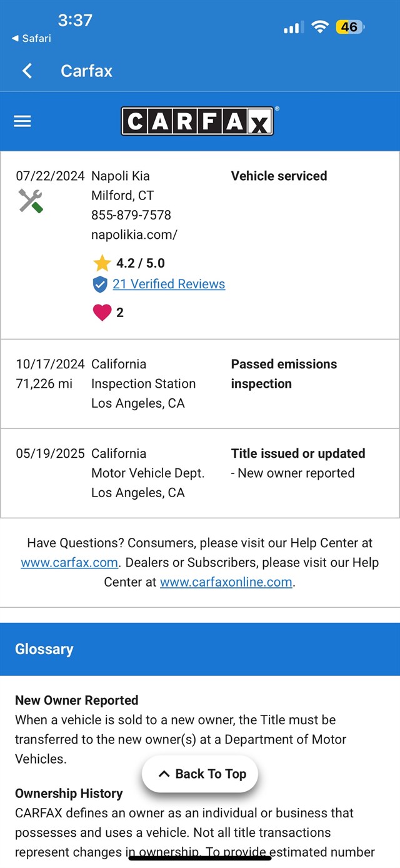Tap the back arrow next to Carfax
The height and width of the screenshot is (868, 400).
coord(27,71)
